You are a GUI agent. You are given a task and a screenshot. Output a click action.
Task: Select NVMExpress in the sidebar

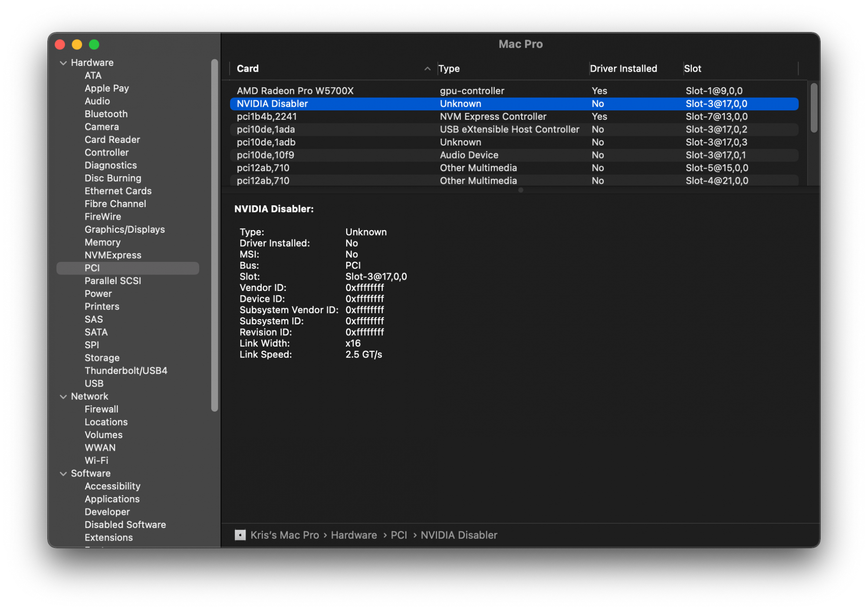click(x=113, y=255)
